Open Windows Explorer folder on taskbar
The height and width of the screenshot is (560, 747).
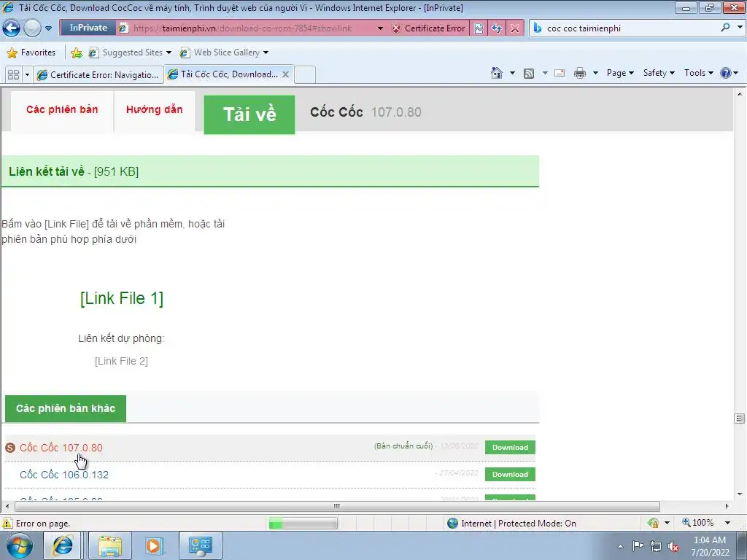[x=110, y=545]
